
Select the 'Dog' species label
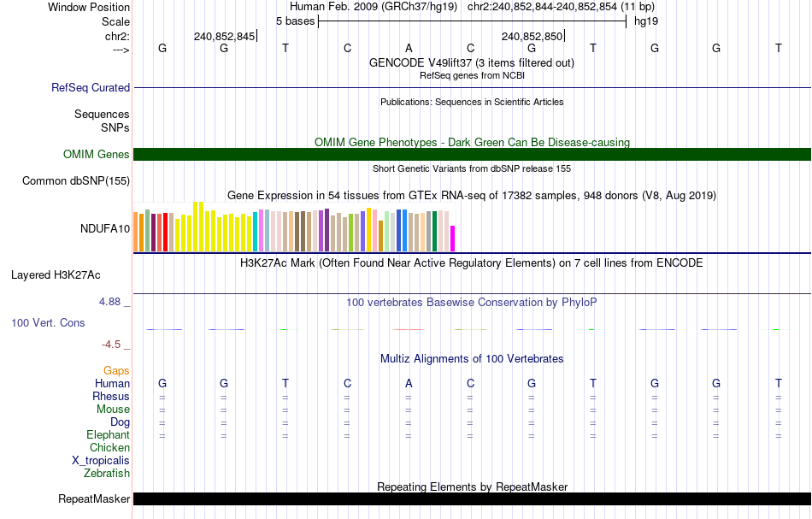[121, 422]
